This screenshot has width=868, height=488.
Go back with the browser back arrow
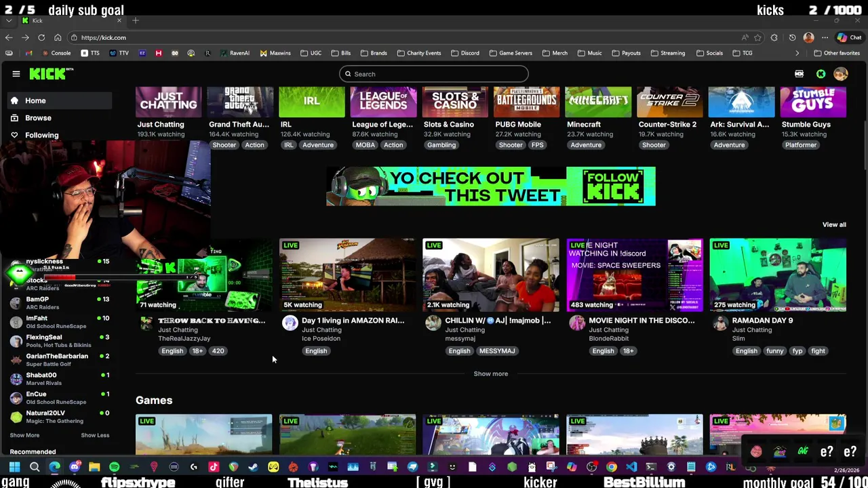[x=9, y=37]
